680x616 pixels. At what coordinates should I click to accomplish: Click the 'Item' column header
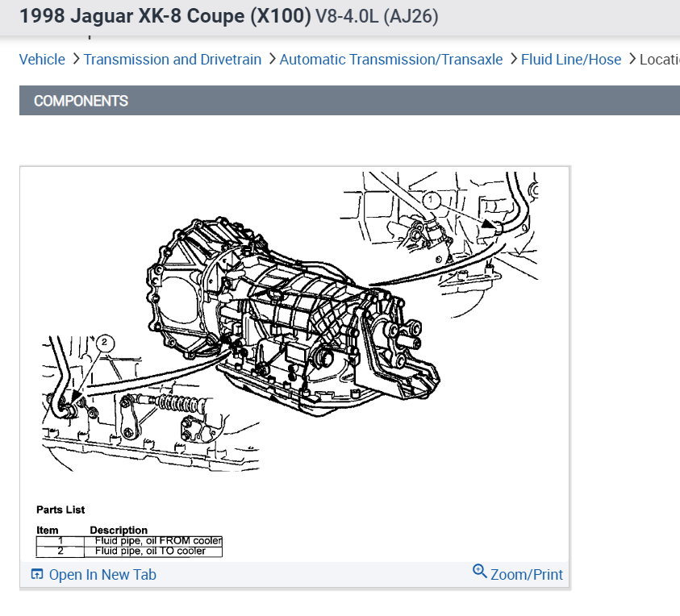point(48,531)
